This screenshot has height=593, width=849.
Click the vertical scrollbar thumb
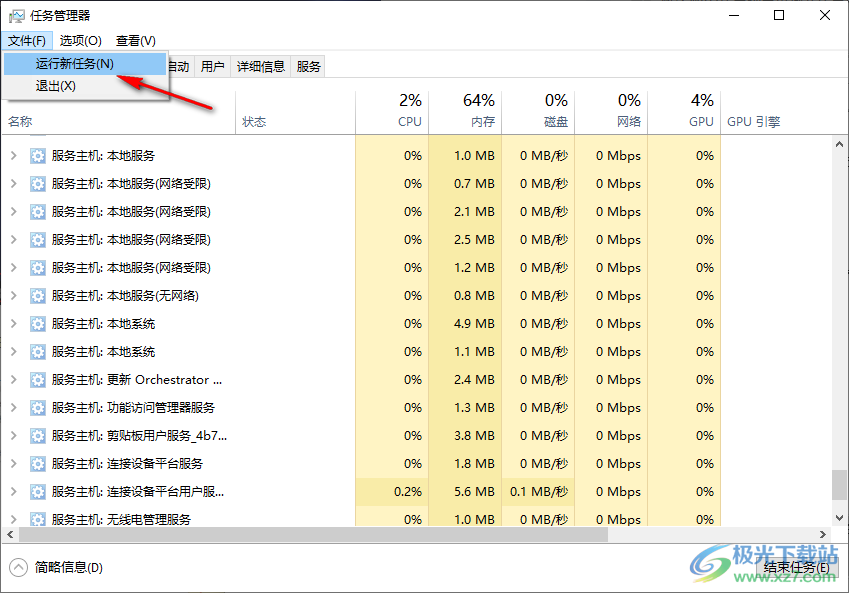(839, 485)
